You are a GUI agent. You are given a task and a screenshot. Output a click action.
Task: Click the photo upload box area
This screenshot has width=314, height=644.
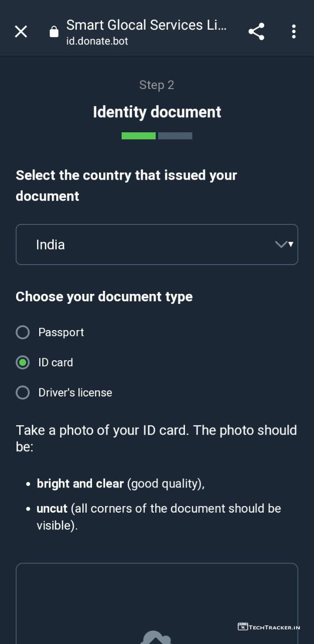(157, 599)
